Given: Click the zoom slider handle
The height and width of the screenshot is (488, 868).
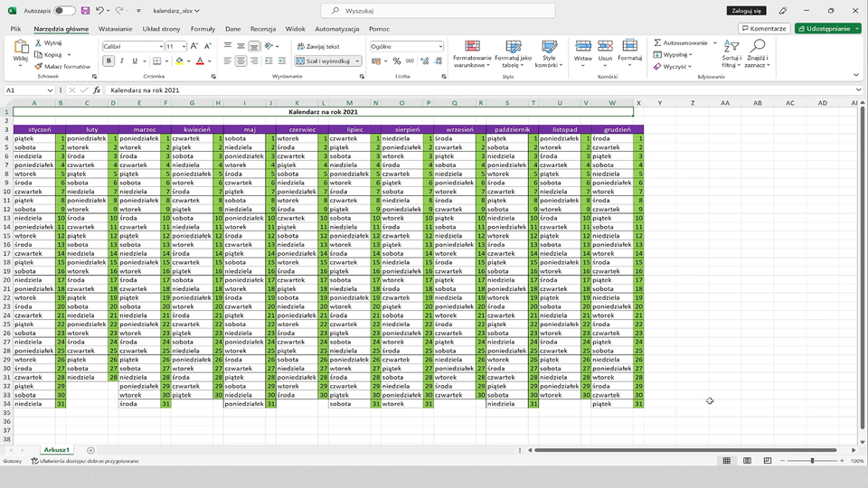Looking at the screenshot, I should point(812,461).
